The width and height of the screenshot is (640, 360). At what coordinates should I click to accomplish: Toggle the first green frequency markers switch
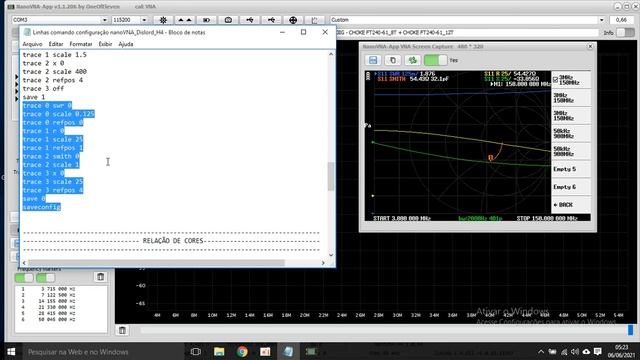click(x=24, y=278)
